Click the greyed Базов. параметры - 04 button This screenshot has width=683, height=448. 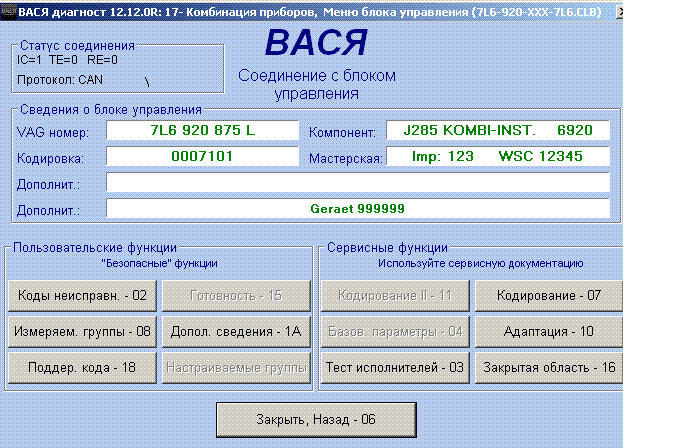[395, 332]
